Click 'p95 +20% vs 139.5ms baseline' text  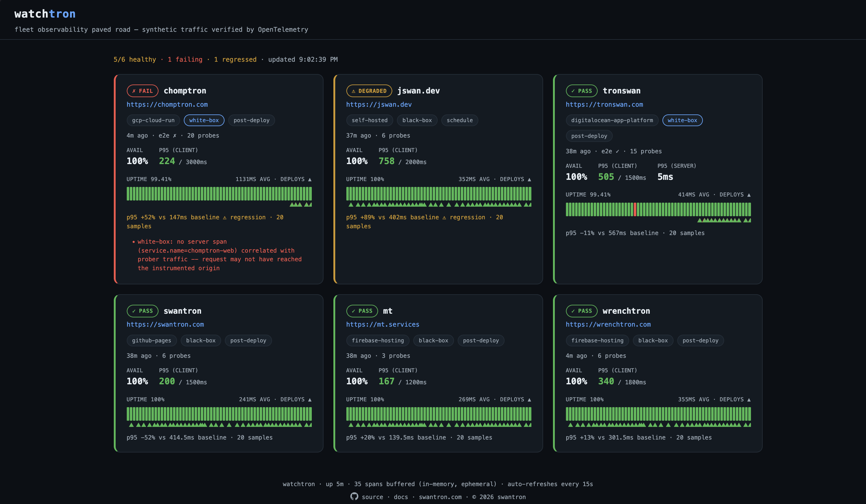pyautogui.click(x=396, y=437)
